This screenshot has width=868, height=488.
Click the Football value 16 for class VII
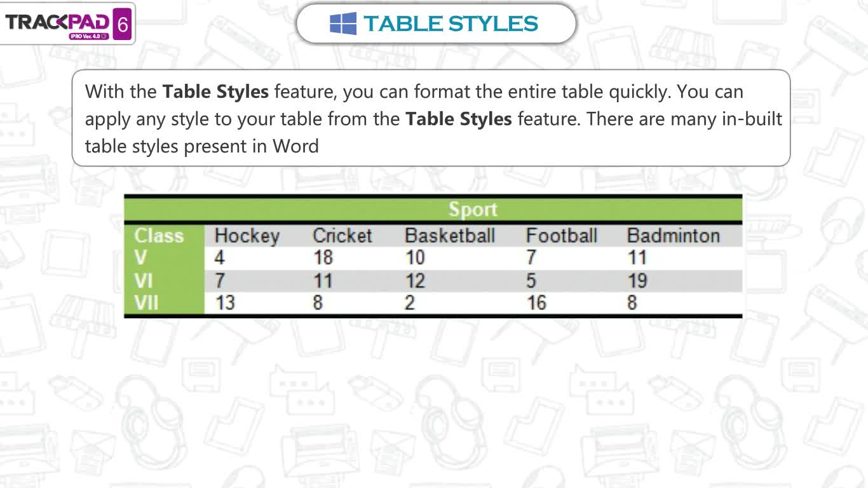point(536,303)
